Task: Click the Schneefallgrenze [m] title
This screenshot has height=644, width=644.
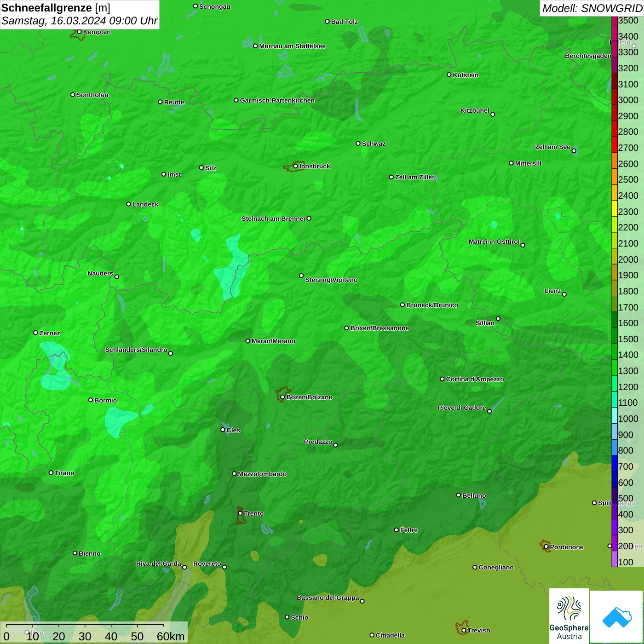Action: [56, 8]
